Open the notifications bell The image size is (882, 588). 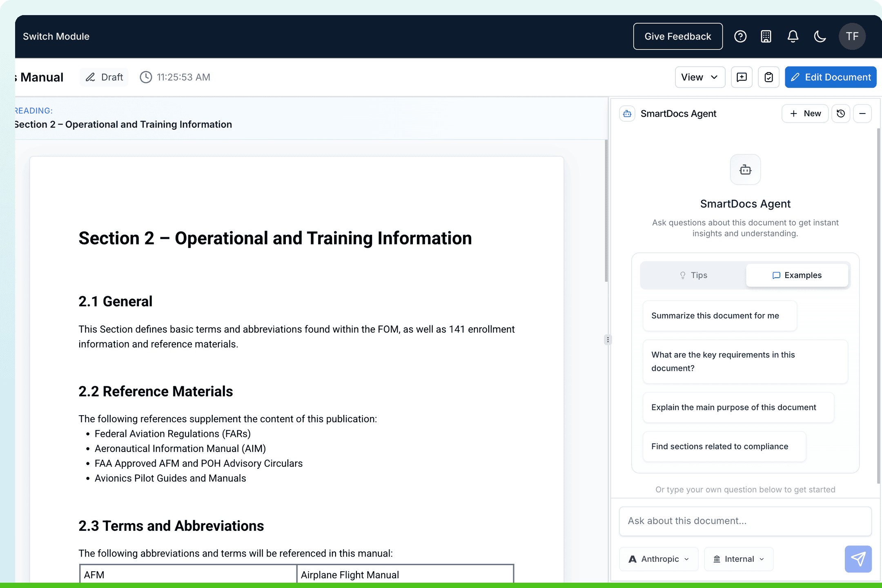(x=793, y=36)
